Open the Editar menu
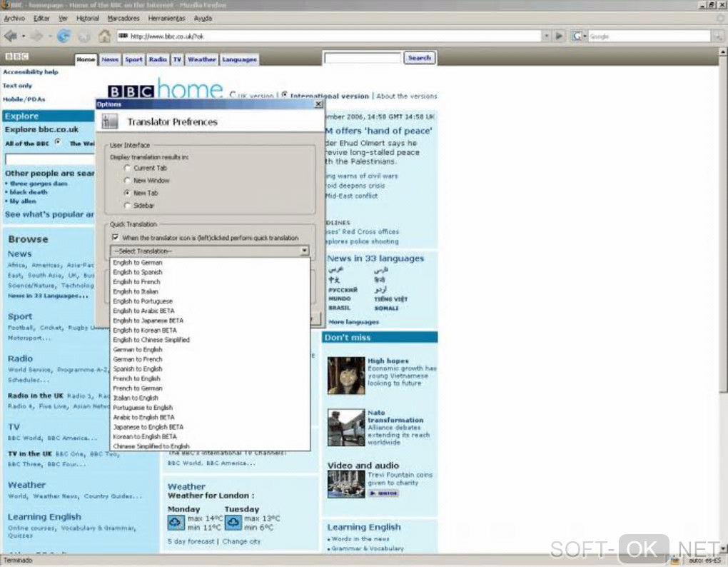The width and height of the screenshot is (728, 567). click(x=41, y=18)
